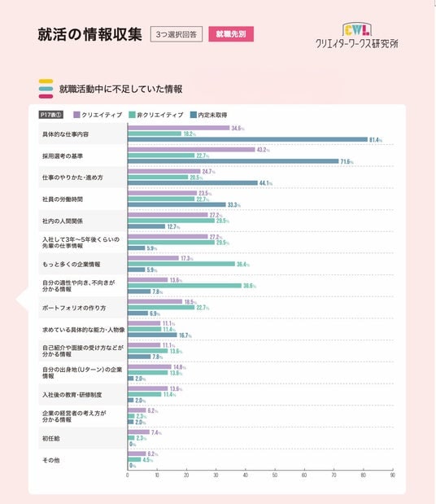Click the 就活の情報収集 heading
Screen dimensions: 436x504
[x=90, y=34]
